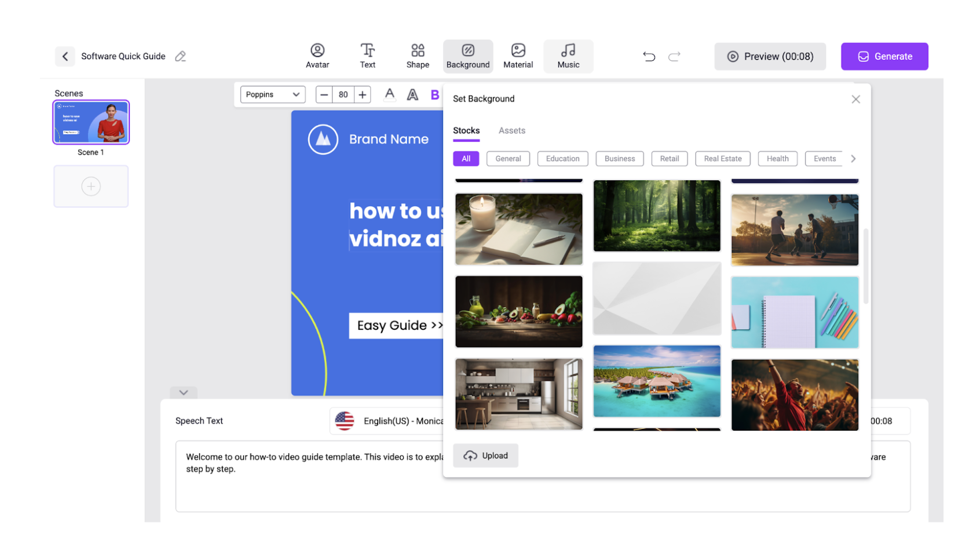Image resolution: width=980 pixels, height=546 pixels.
Task: Add a new scene with plus
Action: pyautogui.click(x=91, y=187)
